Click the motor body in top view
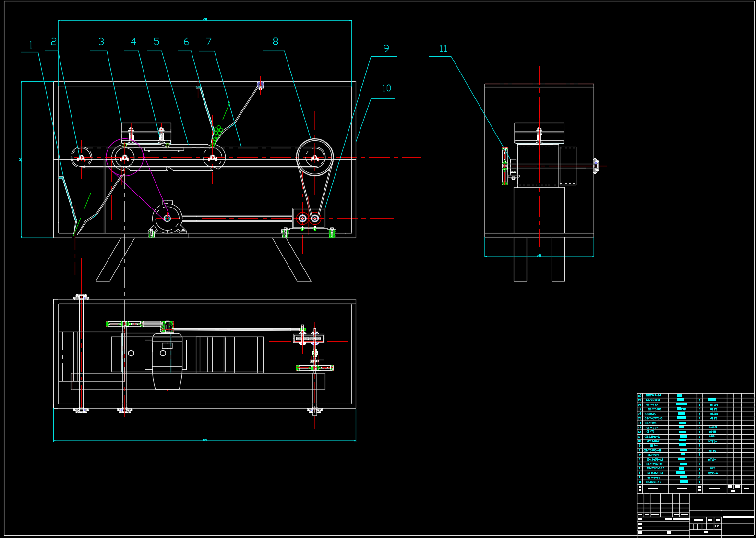756x538 pixels. (167, 360)
